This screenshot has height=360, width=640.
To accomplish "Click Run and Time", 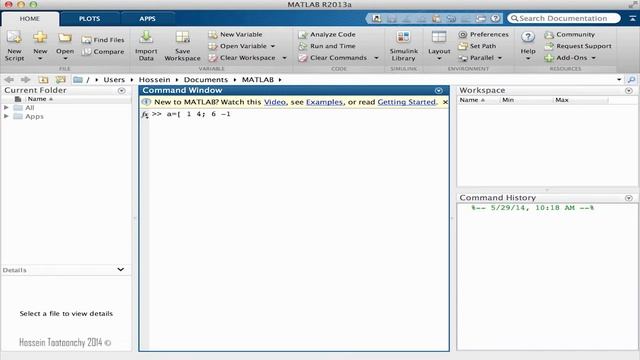I will pos(327,46).
